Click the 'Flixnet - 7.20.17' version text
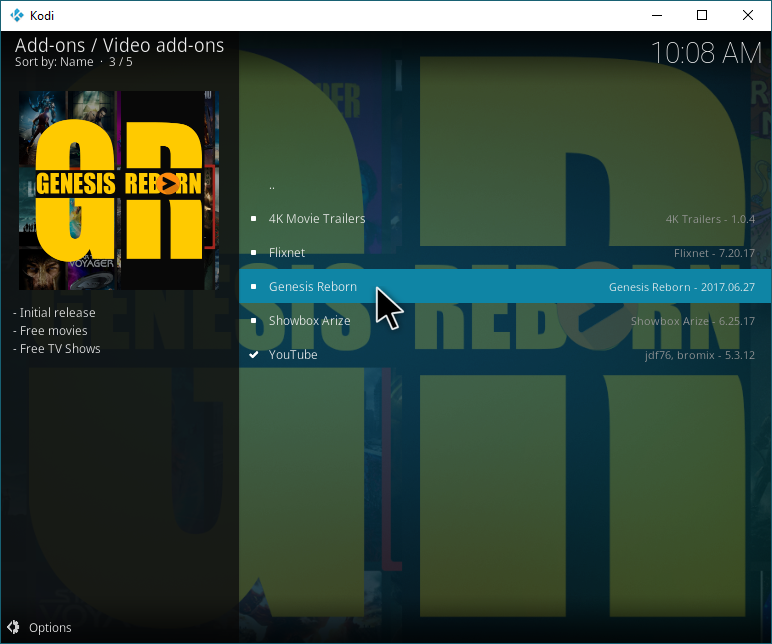Image resolution: width=772 pixels, height=644 pixels. click(714, 253)
